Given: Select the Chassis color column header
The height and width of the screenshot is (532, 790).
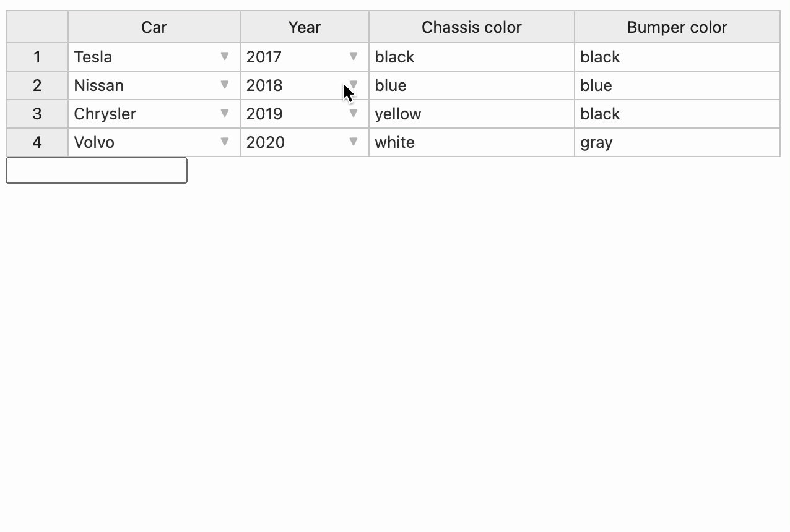Looking at the screenshot, I should [x=472, y=27].
